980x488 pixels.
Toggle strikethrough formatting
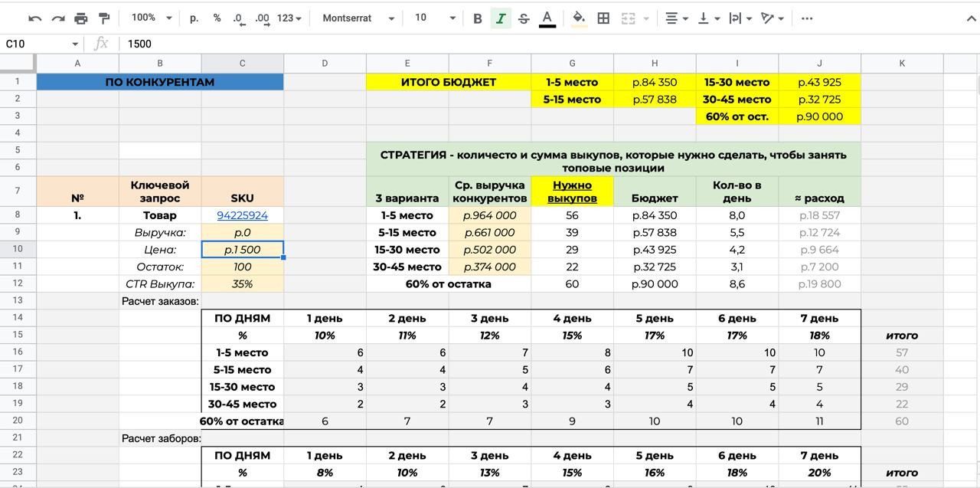click(x=524, y=18)
